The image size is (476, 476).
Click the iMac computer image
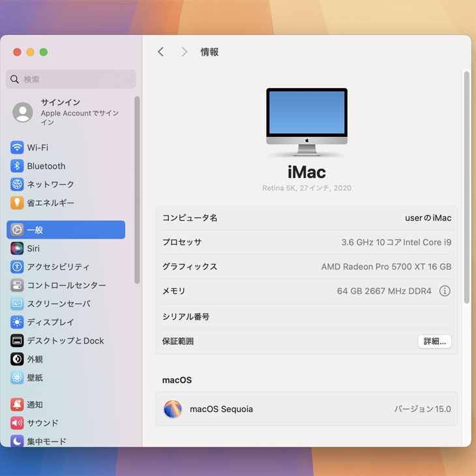[306, 122]
